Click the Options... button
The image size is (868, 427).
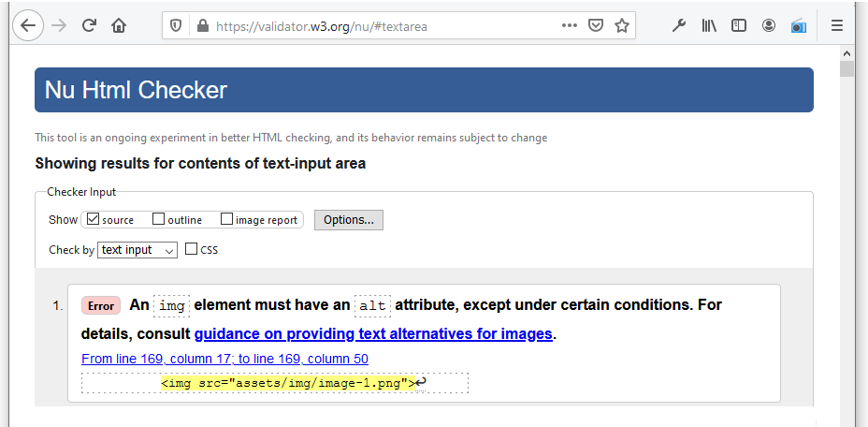348,220
